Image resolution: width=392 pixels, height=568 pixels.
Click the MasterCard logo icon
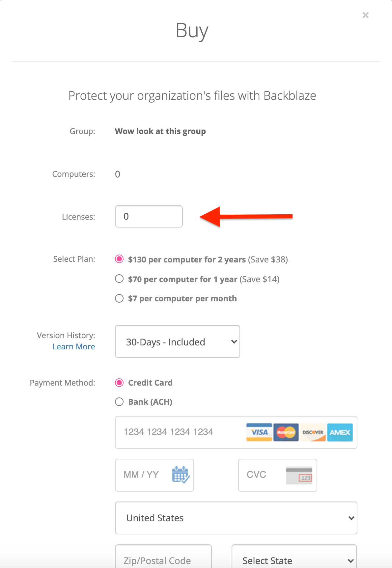(x=286, y=432)
